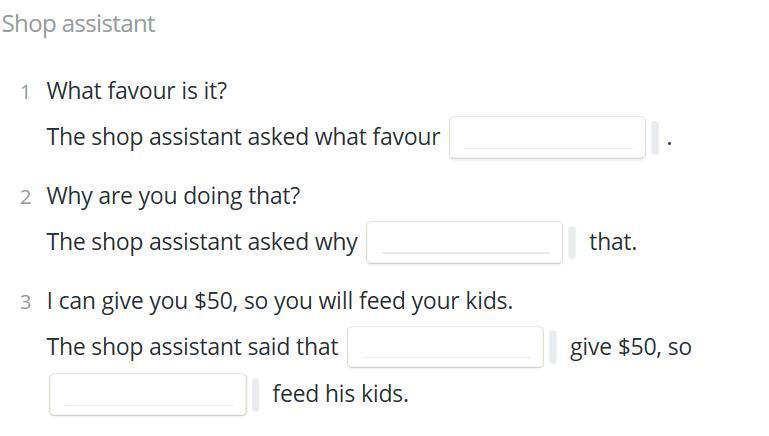Image resolution: width=769 pixels, height=436 pixels.
Task: Click the text 'feed his kids.'
Action: click(340, 394)
